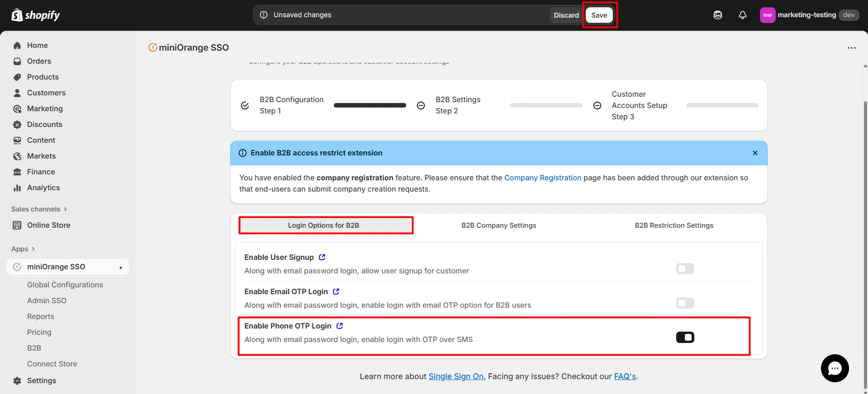Open the three-dot more actions menu

pyautogui.click(x=852, y=47)
